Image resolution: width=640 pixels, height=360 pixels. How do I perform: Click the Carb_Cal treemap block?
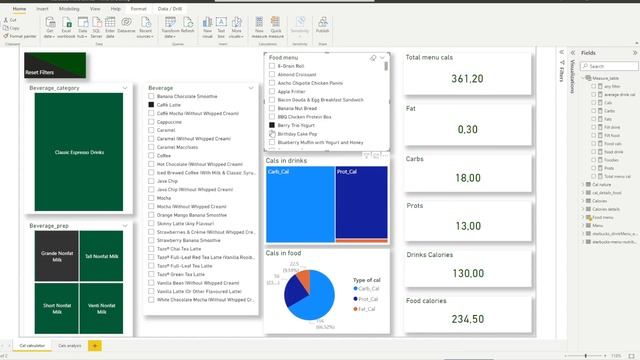pyautogui.click(x=300, y=204)
